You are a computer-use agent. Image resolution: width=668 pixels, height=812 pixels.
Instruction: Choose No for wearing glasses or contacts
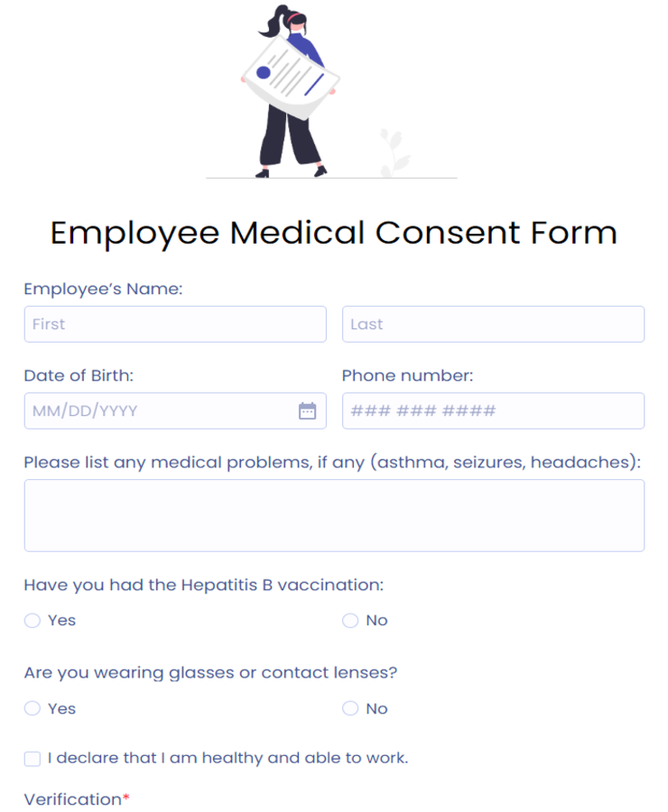coord(350,709)
